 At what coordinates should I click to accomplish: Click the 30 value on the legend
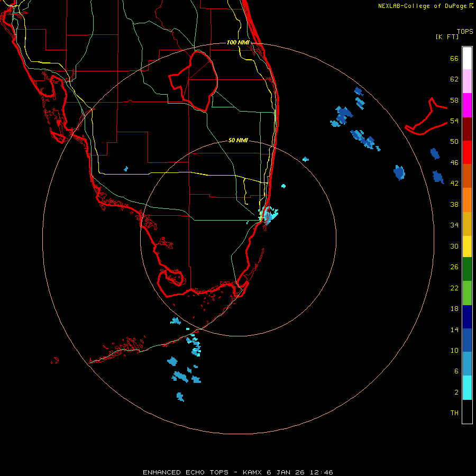454,246
